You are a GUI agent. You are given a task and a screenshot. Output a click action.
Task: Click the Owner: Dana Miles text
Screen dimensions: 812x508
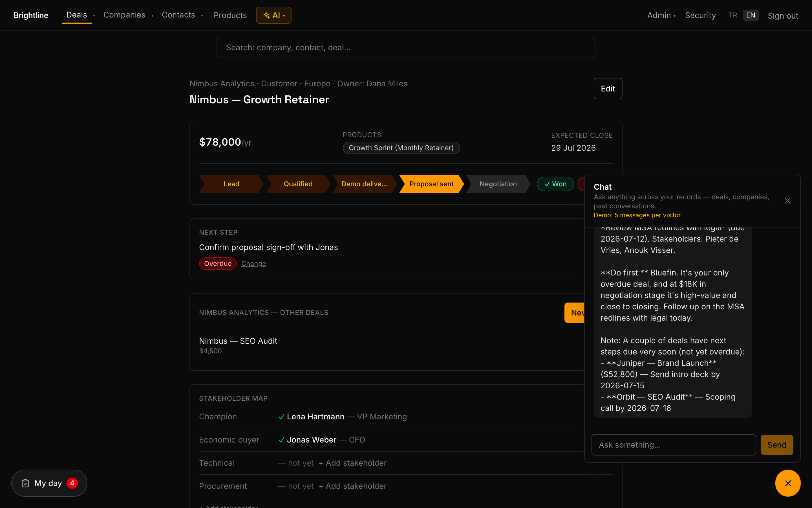[372, 84]
